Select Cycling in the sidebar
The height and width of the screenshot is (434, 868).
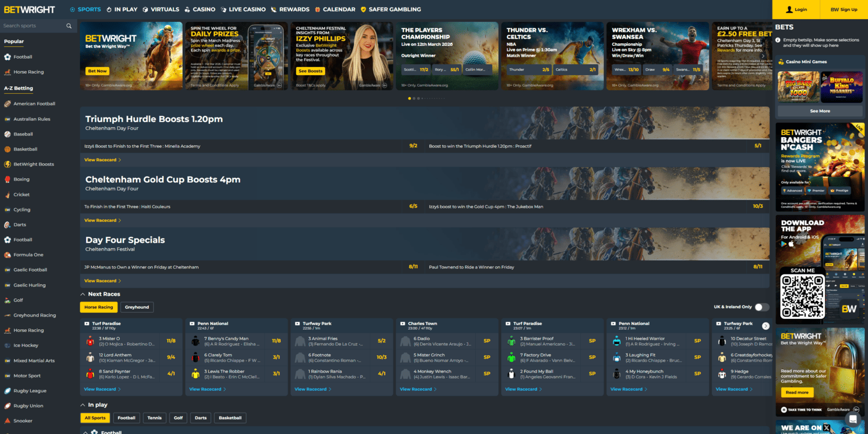[22, 209]
